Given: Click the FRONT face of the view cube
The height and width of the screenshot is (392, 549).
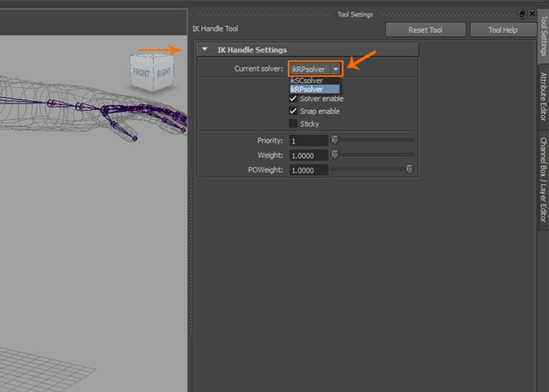Looking at the screenshot, I should click(x=141, y=73).
